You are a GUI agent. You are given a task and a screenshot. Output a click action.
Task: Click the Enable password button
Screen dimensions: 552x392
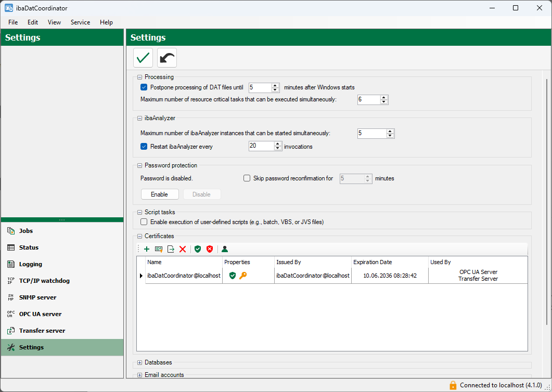[160, 194]
